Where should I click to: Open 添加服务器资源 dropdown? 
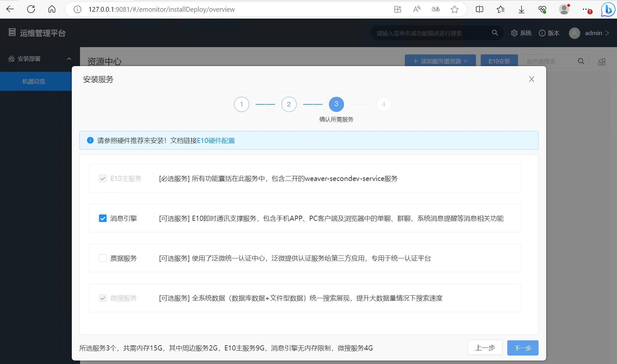[x=440, y=61]
